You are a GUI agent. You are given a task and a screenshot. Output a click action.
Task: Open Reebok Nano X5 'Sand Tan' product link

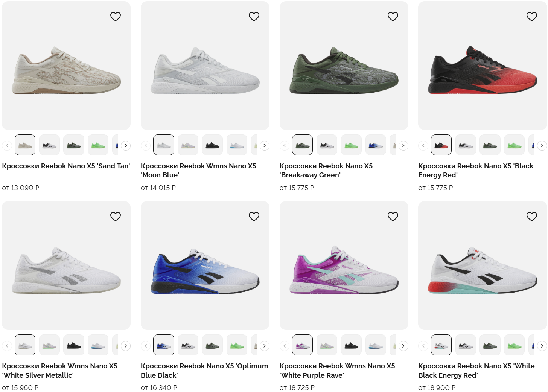tap(66, 166)
